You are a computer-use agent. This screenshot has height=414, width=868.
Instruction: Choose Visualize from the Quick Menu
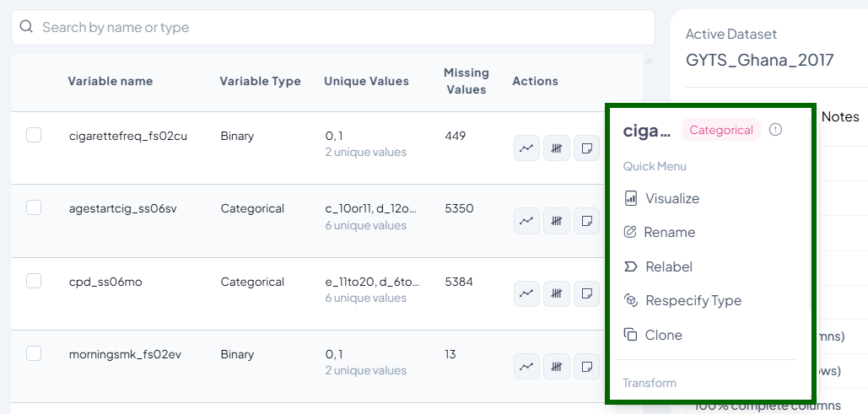coord(671,199)
